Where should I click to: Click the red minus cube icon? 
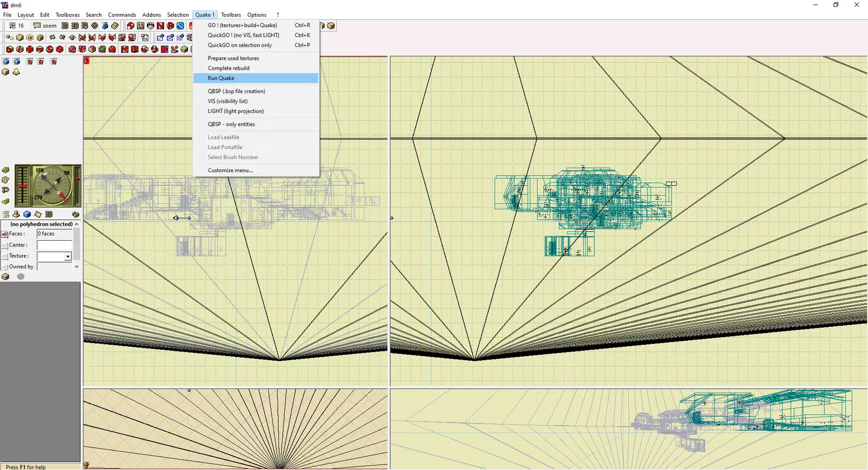point(40,49)
